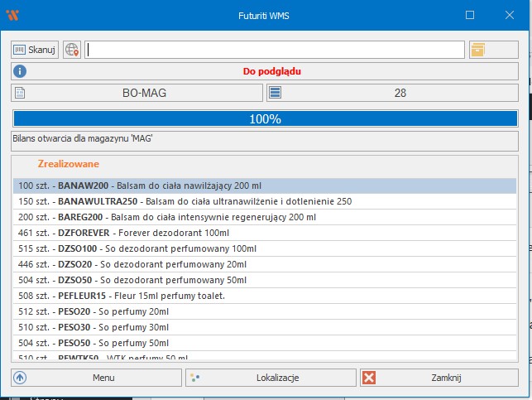Choose the DZSO100 deodorant row
This screenshot has height=400, width=532.
coord(265,248)
